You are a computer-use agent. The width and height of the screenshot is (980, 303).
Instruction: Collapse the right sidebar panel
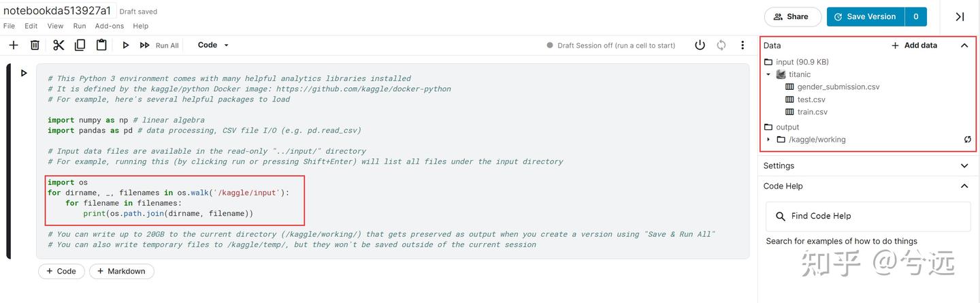point(960,16)
